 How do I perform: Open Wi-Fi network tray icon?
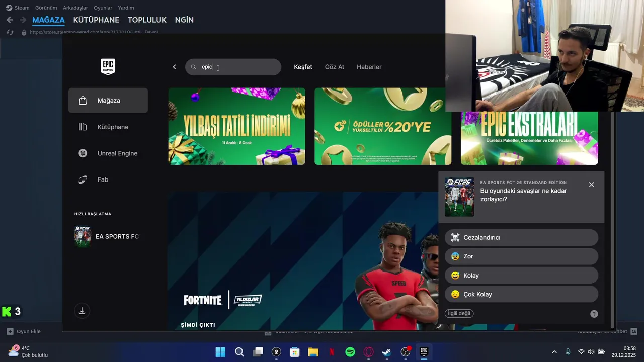tap(581, 352)
